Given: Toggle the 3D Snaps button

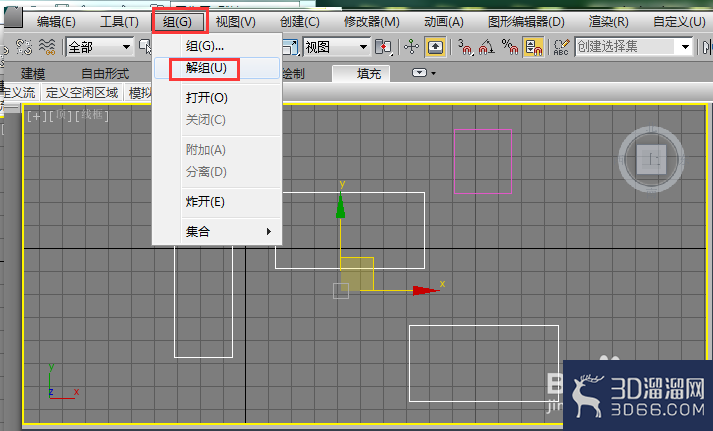Looking at the screenshot, I should (465, 46).
